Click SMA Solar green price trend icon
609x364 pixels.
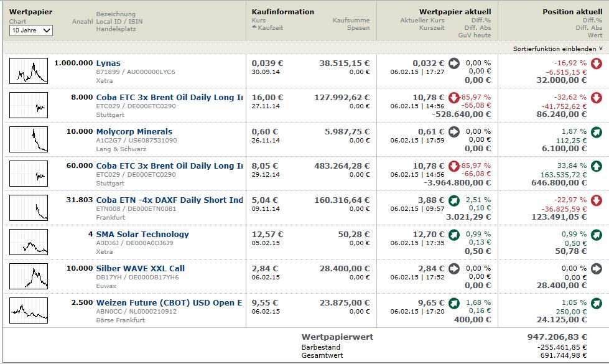[454, 235]
